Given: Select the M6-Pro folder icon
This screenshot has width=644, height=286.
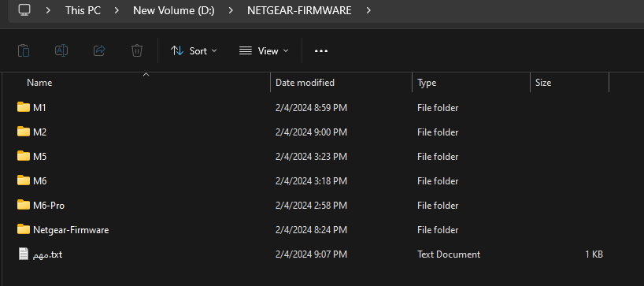Looking at the screenshot, I should click(24, 204).
